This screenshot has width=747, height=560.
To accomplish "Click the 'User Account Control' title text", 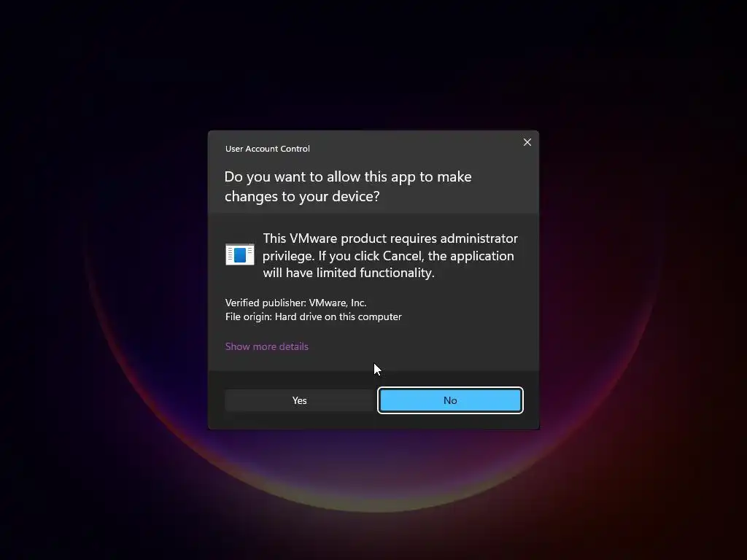I will pyautogui.click(x=267, y=149).
